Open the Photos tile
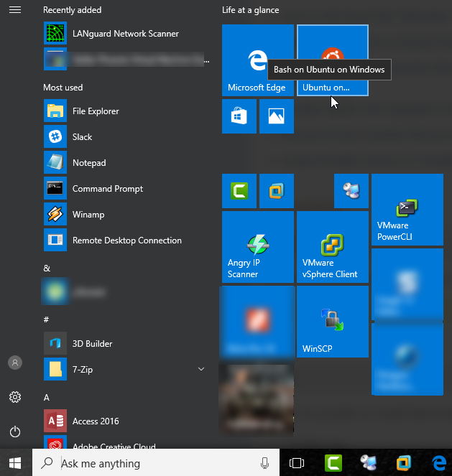The width and height of the screenshot is (452, 476). click(x=277, y=116)
